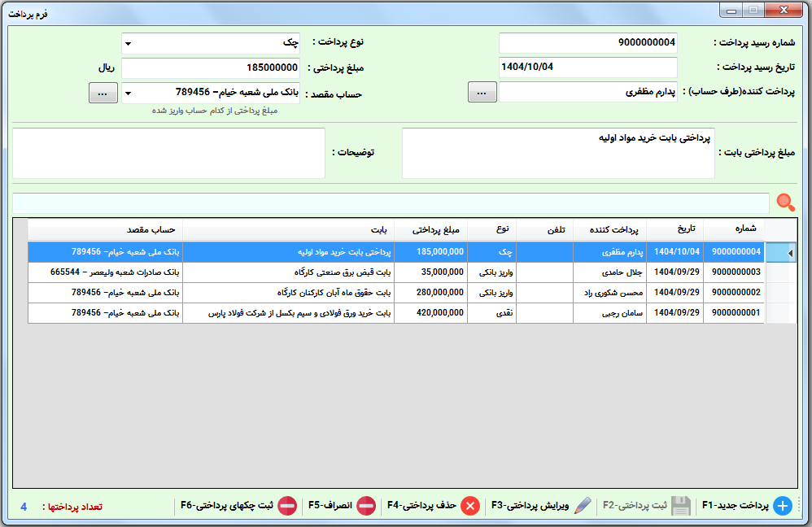The image size is (812, 527).
Task: Sort by بابت column header
Action: click(289, 230)
